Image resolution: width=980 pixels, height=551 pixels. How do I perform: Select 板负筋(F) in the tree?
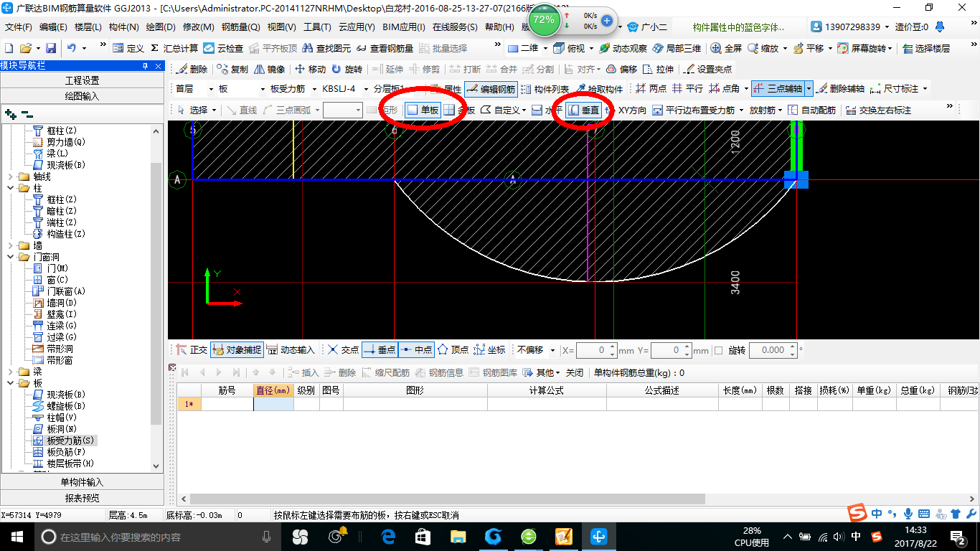(66, 452)
